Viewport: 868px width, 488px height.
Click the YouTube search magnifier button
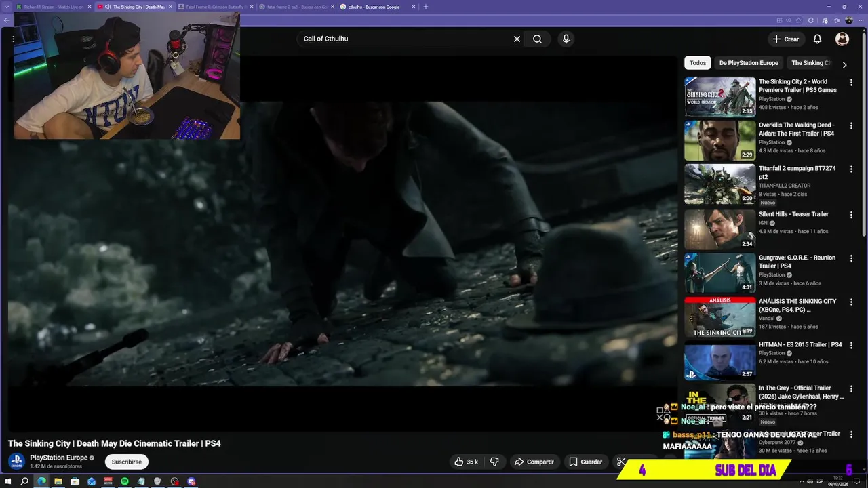tap(537, 39)
